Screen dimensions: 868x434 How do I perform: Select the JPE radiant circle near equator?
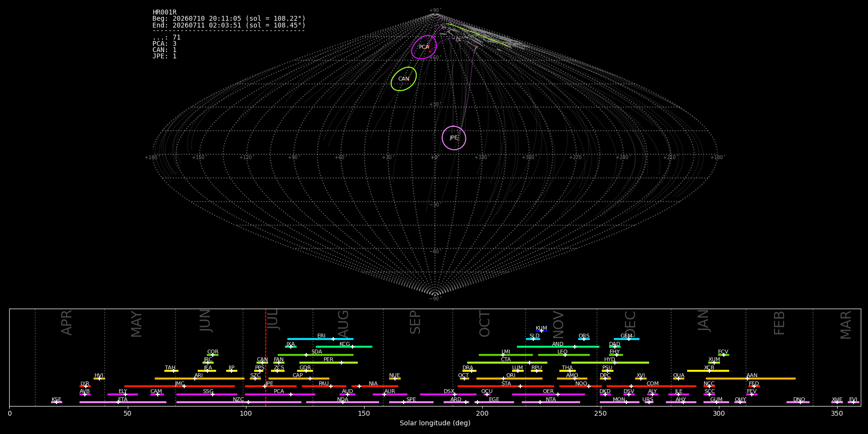pyautogui.click(x=454, y=138)
